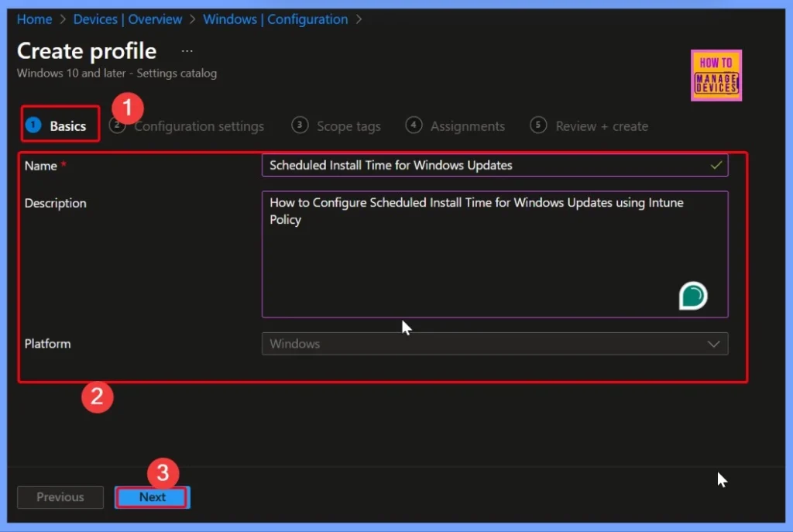Open the Windows | Configuration breadcrumb
This screenshot has width=793, height=532.
pos(275,19)
